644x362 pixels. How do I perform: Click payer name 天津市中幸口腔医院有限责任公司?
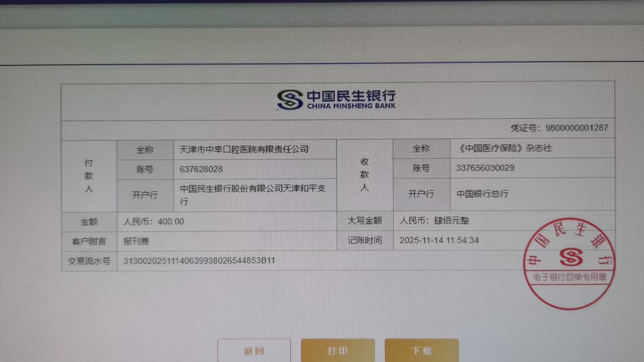pos(244,149)
